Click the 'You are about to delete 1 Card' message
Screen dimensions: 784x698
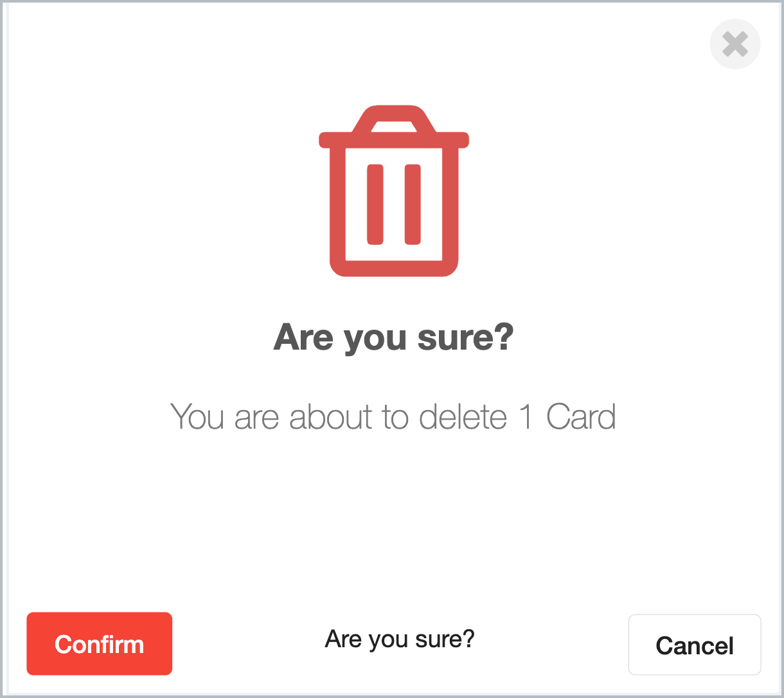(393, 416)
